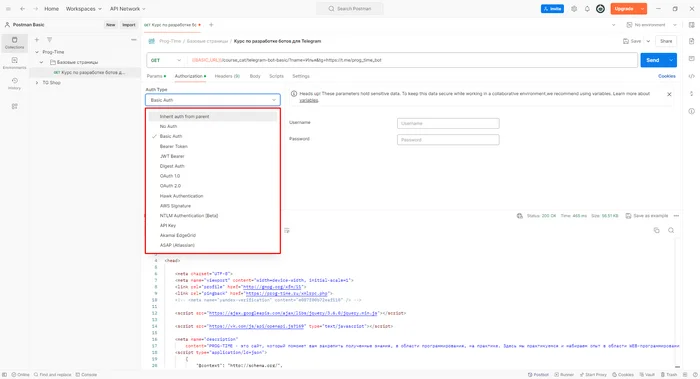
Task: Switch to the Headers tab
Action: pyautogui.click(x=227, y=76)
